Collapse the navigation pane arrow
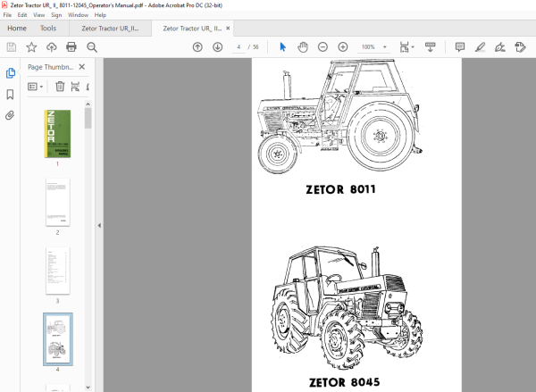The height and width of the screenshot is (392, 536). (x=99, y=225)
